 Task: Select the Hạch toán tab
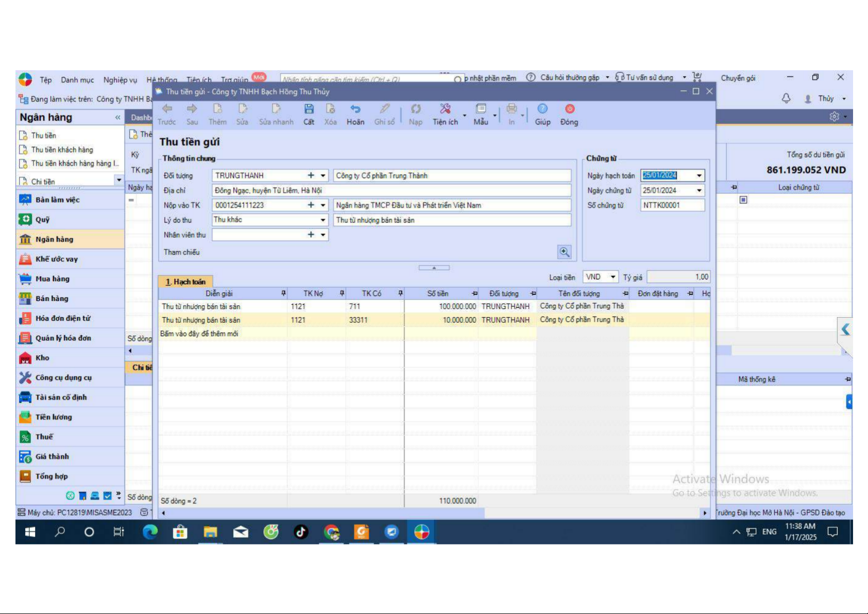pyautogui.click(x=185, y=282)
